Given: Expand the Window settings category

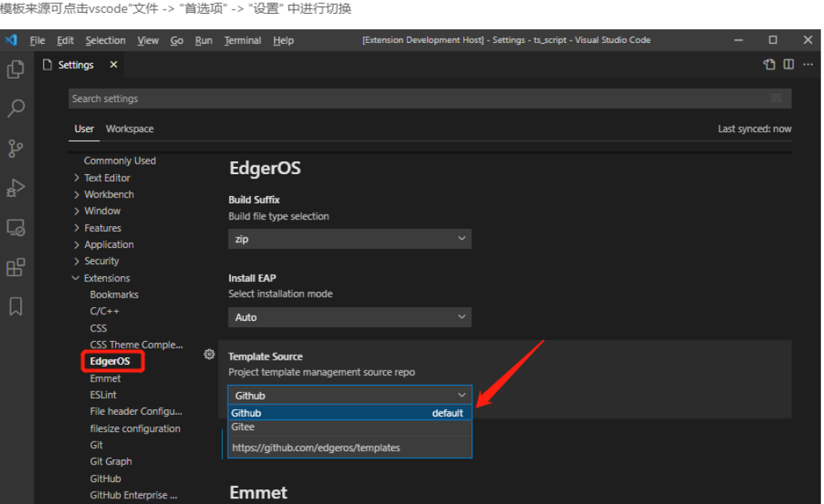Looking at the screenshot, I should [x=102, y=211].
